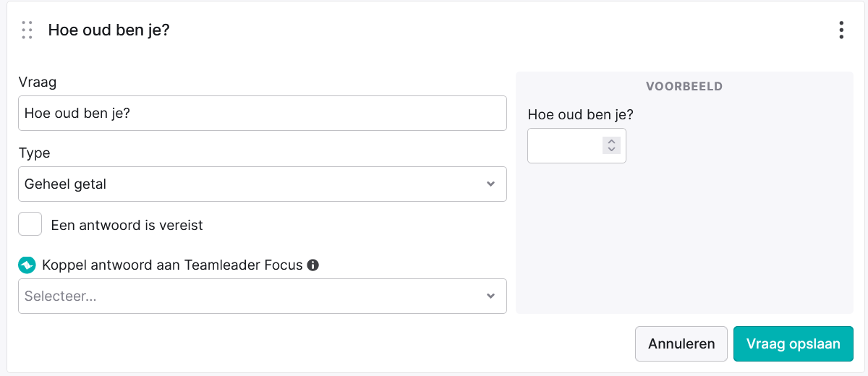Focus the Vraag text input field
868x376 pixels.
point(263,114)
